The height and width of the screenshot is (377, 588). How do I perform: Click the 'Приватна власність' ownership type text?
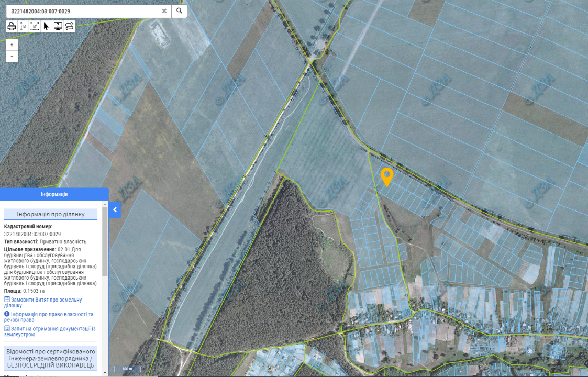pos(63,242)
